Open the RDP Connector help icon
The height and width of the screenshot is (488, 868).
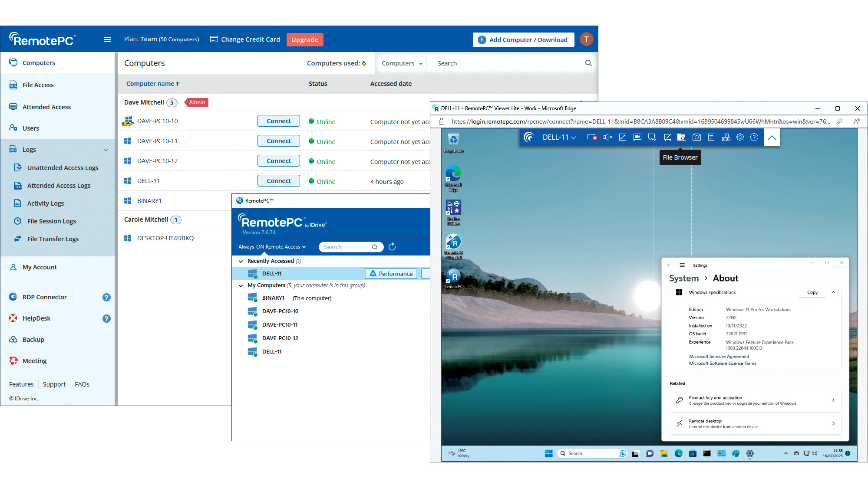[106, 298]
